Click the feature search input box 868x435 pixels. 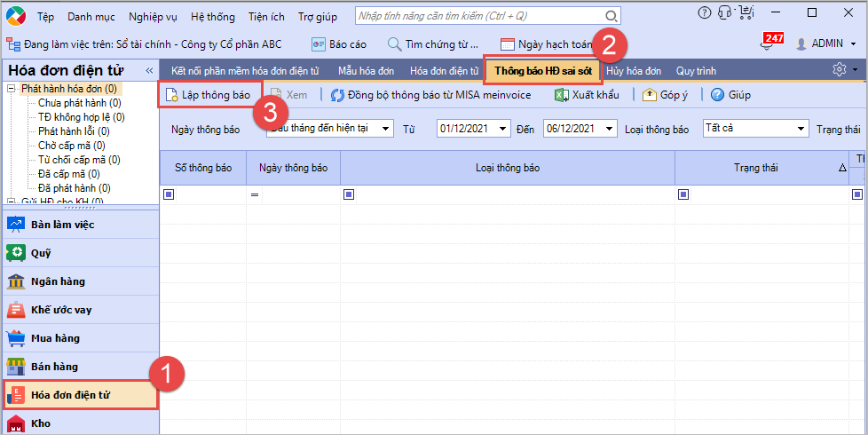click(479, 16)
